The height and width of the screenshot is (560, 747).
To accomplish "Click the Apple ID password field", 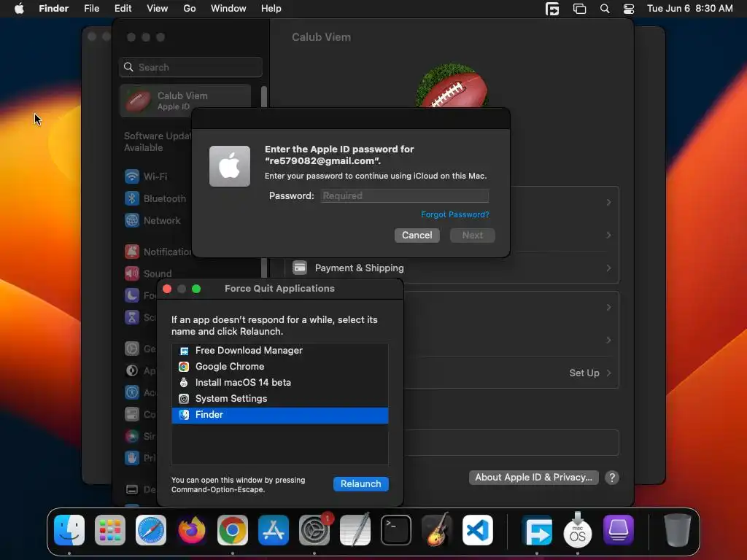I will (x=405, y=195).
